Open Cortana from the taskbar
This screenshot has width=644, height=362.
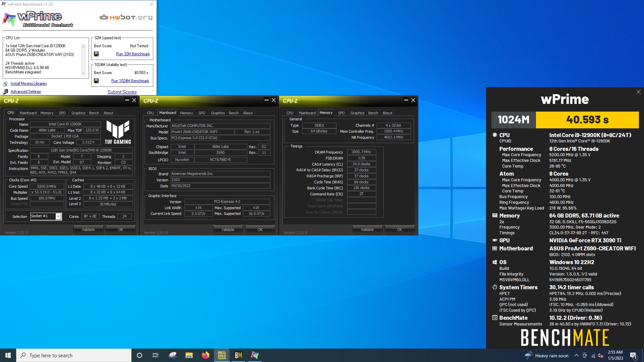(140, 355)
